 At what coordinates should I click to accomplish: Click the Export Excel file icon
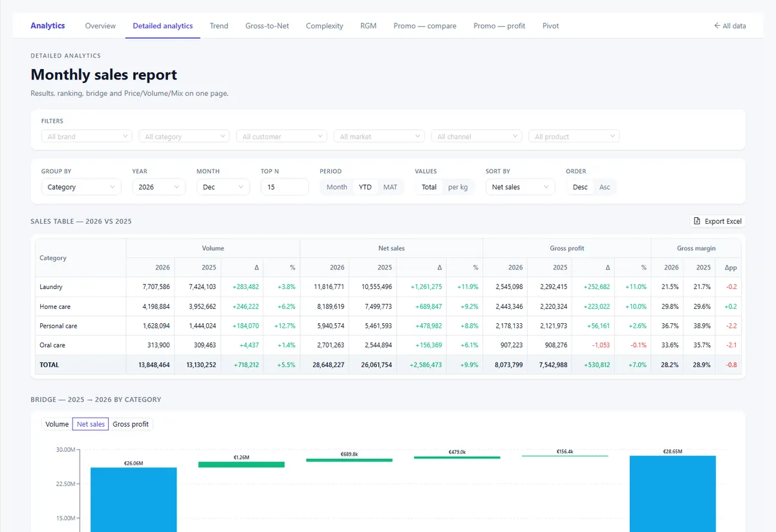click(697, 221)
